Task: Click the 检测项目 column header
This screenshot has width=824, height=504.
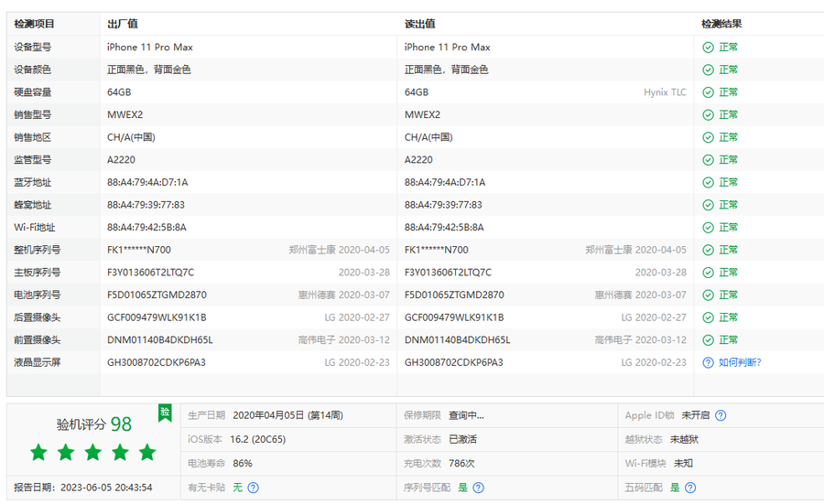Action: click(x=34, y=24)
